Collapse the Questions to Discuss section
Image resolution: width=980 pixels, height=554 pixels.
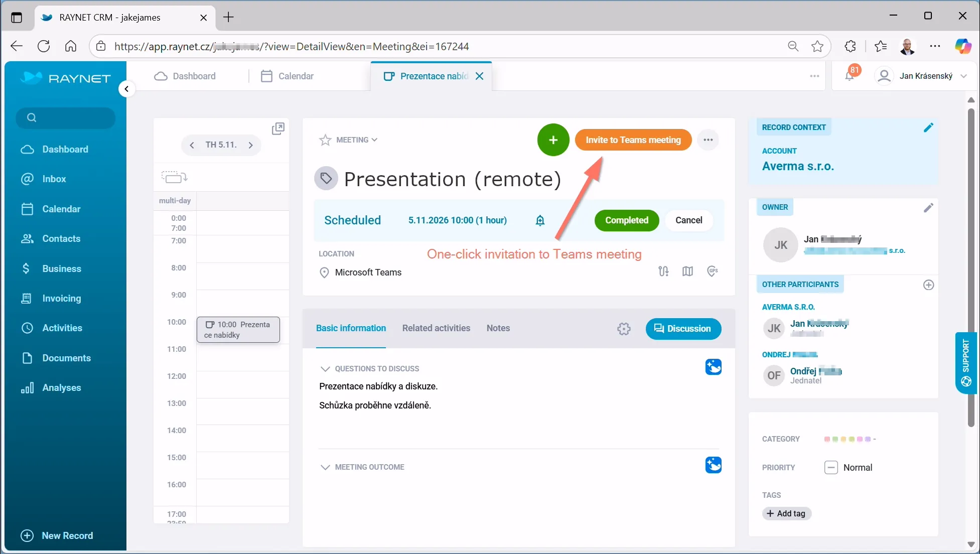(x=325, y=369)
